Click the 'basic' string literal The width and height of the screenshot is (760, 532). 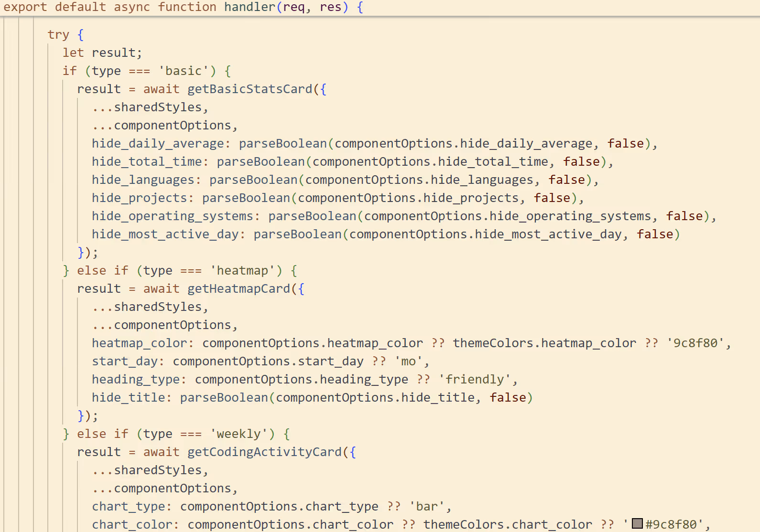click(184, 71)
